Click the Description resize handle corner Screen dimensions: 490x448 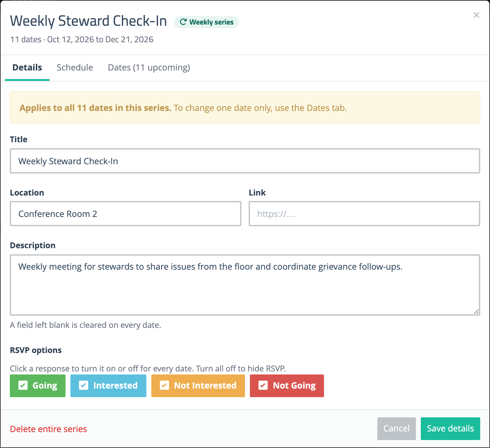476,312
